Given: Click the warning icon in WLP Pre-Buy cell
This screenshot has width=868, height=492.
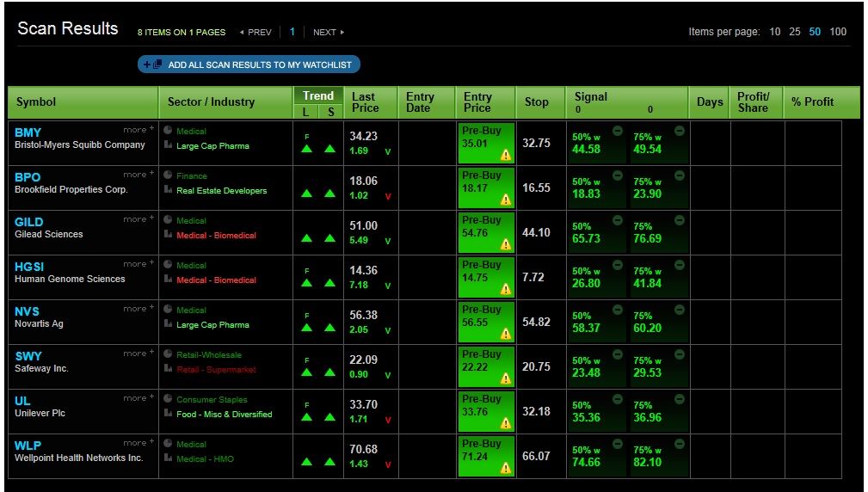Looking at the screenshot, I should [x=506, y=468].
